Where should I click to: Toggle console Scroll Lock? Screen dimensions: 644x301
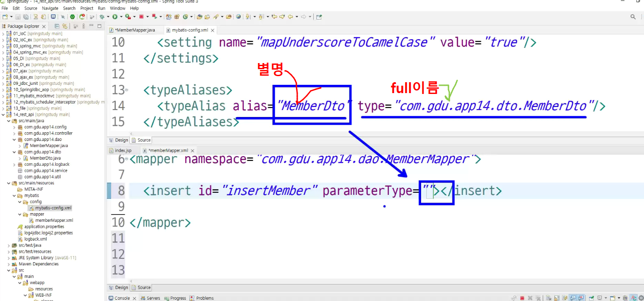pos(557,298)
